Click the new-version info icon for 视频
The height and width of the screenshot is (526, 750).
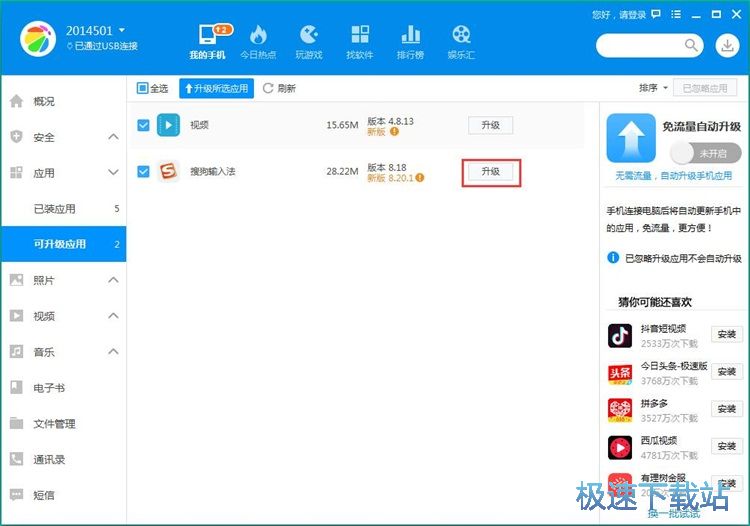(x=394, y=132)
